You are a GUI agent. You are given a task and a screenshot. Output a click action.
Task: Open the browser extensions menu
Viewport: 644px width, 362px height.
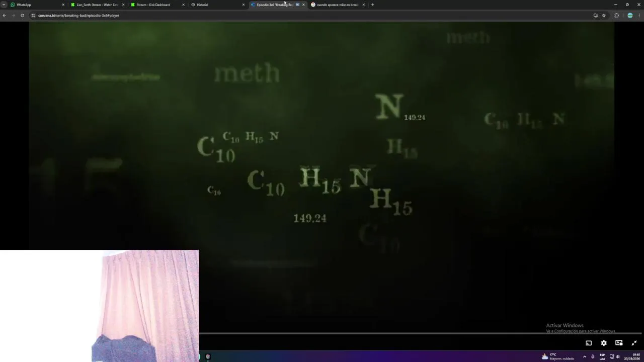616,16
